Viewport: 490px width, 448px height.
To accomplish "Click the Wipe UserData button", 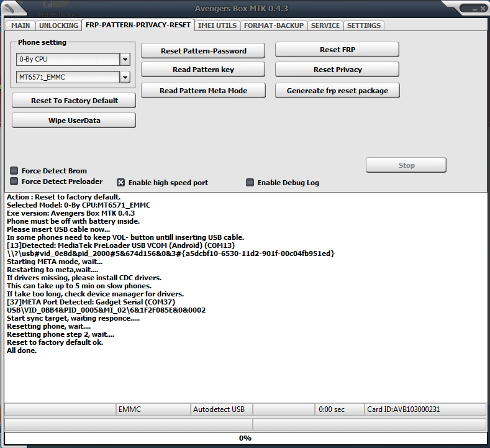I will pos(74,121).
